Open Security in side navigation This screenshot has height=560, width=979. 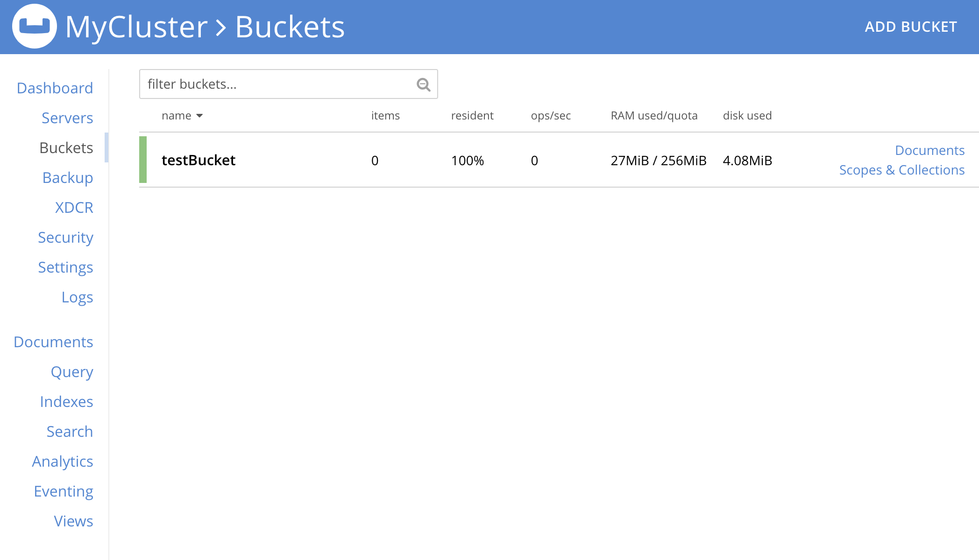65,237
